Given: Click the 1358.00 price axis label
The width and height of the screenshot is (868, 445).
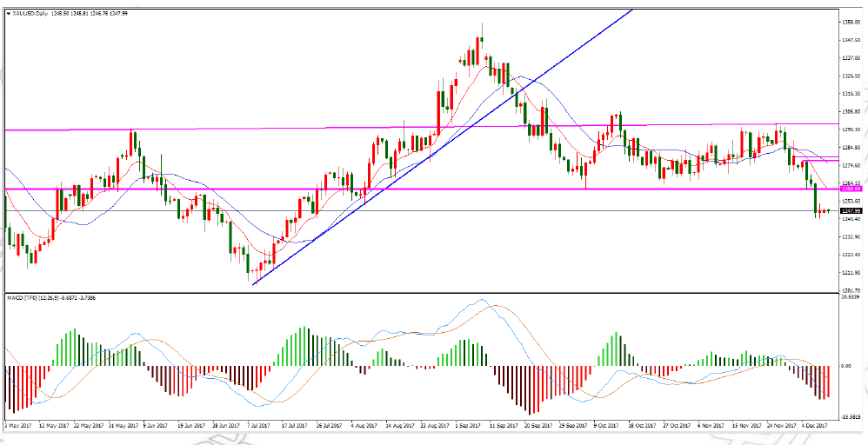Looking at the screenshot, I should pos(850,22).
